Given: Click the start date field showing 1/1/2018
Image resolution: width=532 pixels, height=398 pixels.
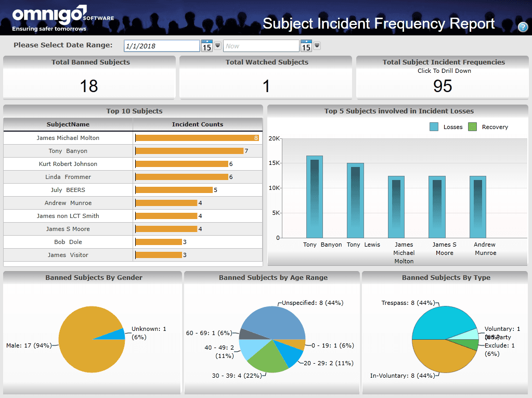Looking at the screenshot, I should tap(161, 46).
